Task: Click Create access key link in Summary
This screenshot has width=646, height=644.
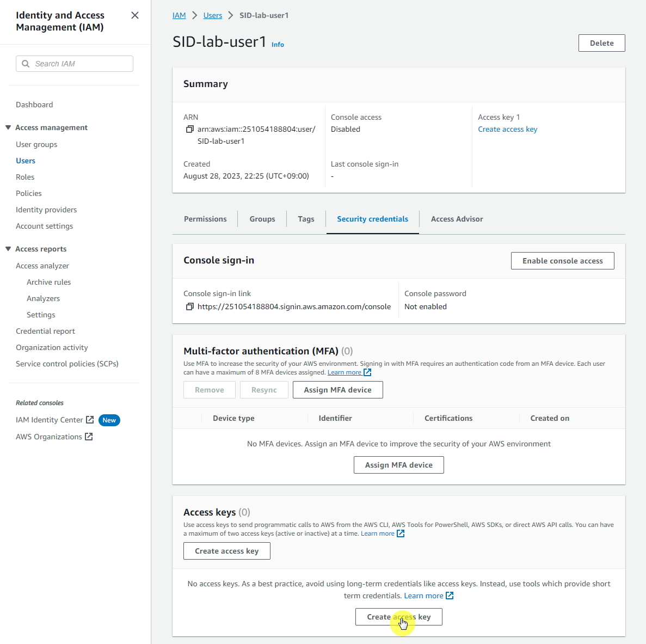Action: click(x=508, y=130)
